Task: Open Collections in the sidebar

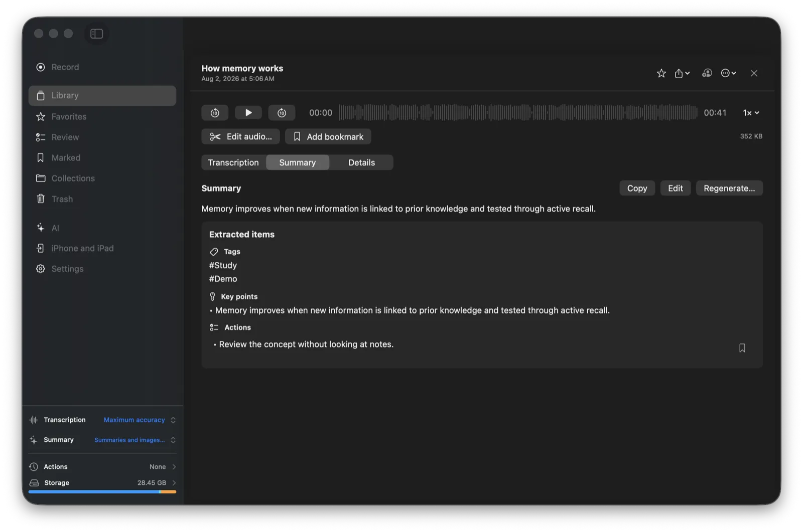Action: [102, 179]
